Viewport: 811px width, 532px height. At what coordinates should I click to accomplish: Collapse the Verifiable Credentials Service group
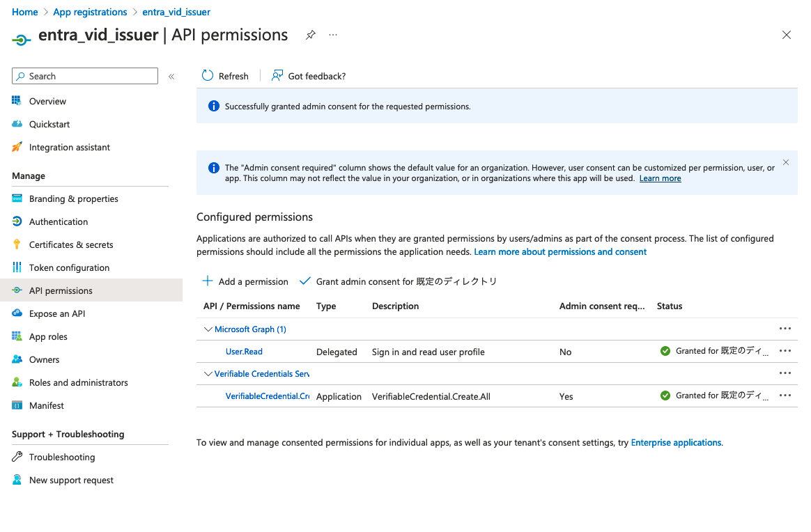tap(208, 374)
